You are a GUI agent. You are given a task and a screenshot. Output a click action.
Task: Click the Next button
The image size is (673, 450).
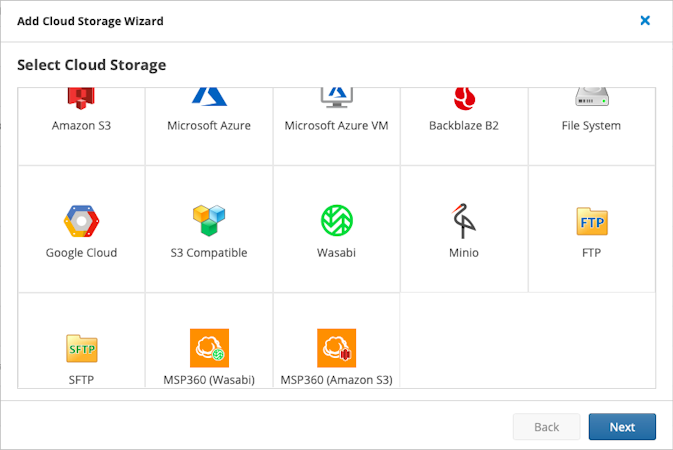point(622,427)
